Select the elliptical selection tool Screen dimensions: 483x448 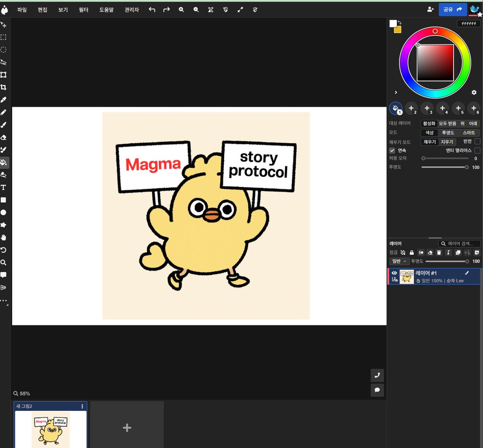point(4,50)
